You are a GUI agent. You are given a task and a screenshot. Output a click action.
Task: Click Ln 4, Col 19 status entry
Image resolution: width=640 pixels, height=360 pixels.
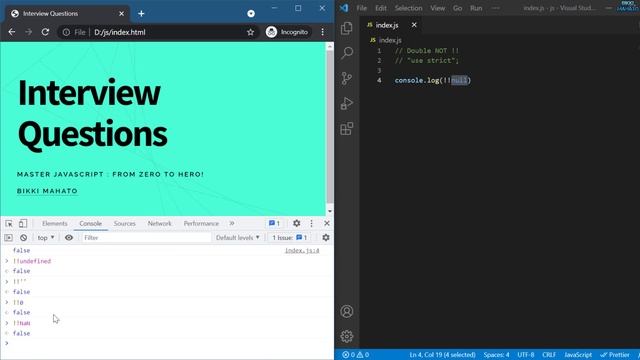[442, 355]
